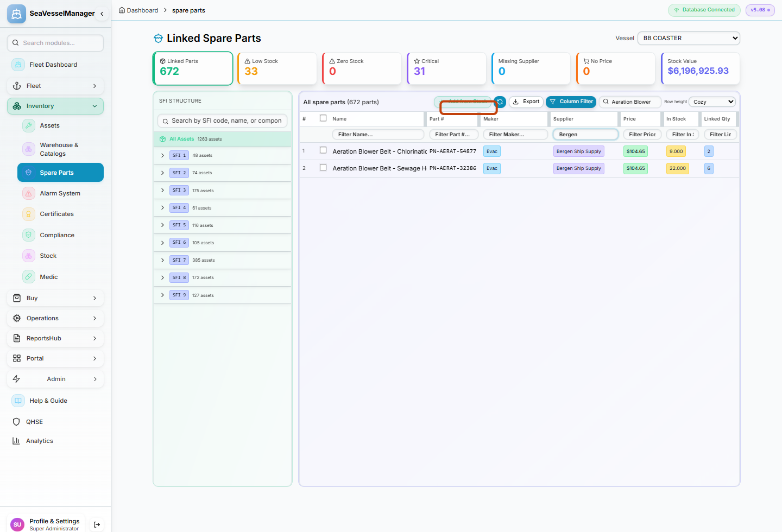Click the QHSE shield icon

(16, 422)
